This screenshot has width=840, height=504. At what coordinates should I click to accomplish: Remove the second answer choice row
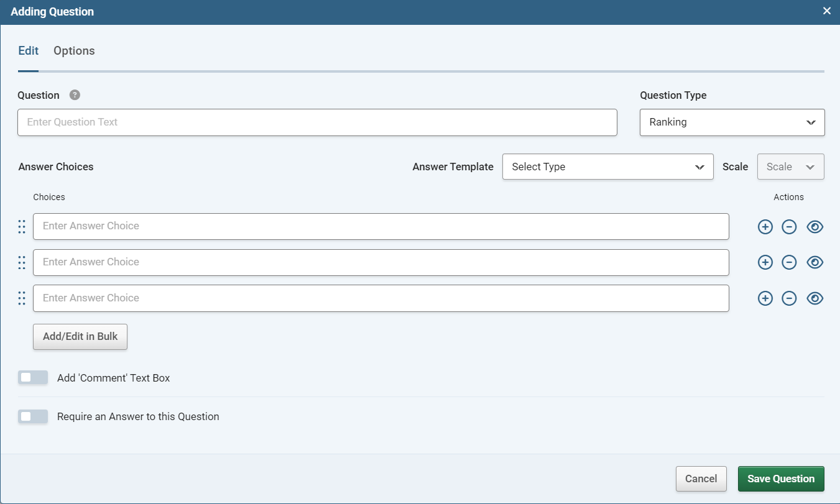point(789,263)
